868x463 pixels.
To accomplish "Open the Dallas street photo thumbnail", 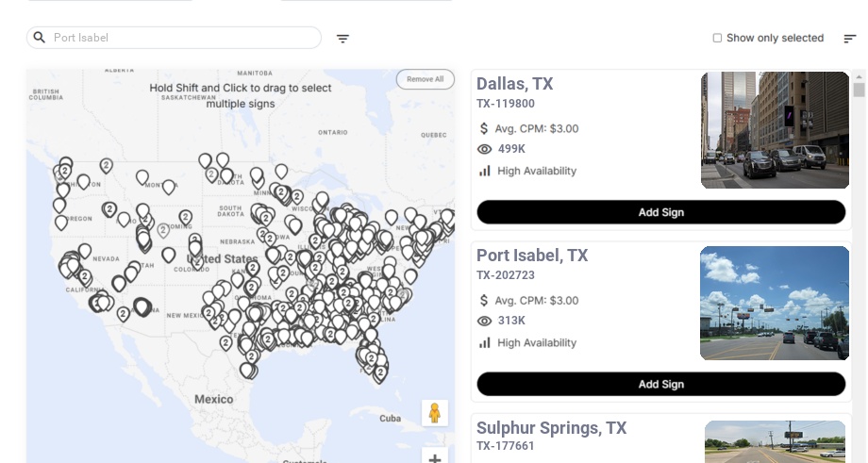I will [775, 130].
